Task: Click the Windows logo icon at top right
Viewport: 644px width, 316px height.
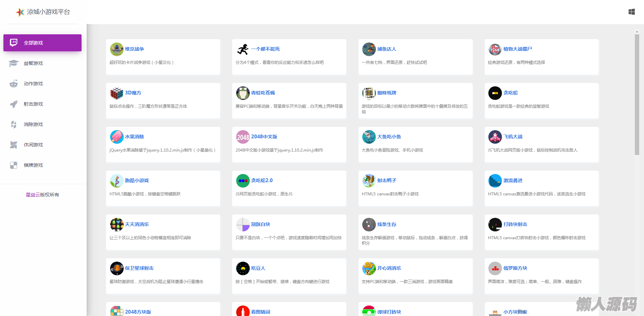Action: pyautogui.click(x=631, y=12)
